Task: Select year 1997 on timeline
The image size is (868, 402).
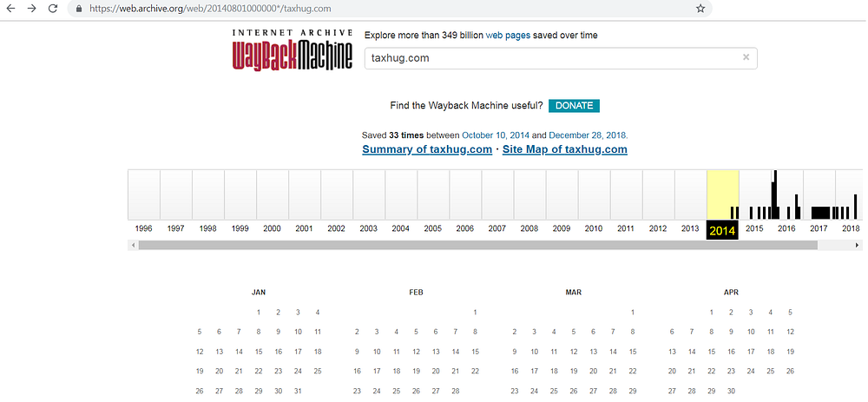Action: (x=175, y=228)
